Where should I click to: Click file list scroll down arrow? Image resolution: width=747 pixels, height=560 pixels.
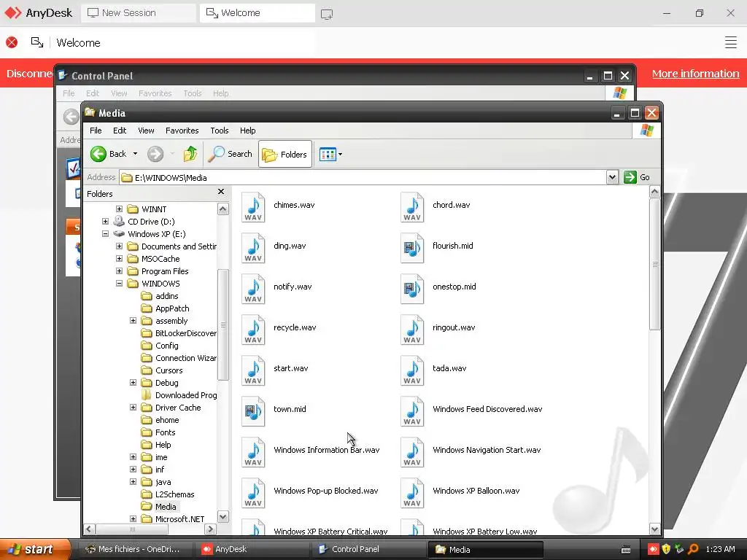pyautogui.click(x=654, y=529)
